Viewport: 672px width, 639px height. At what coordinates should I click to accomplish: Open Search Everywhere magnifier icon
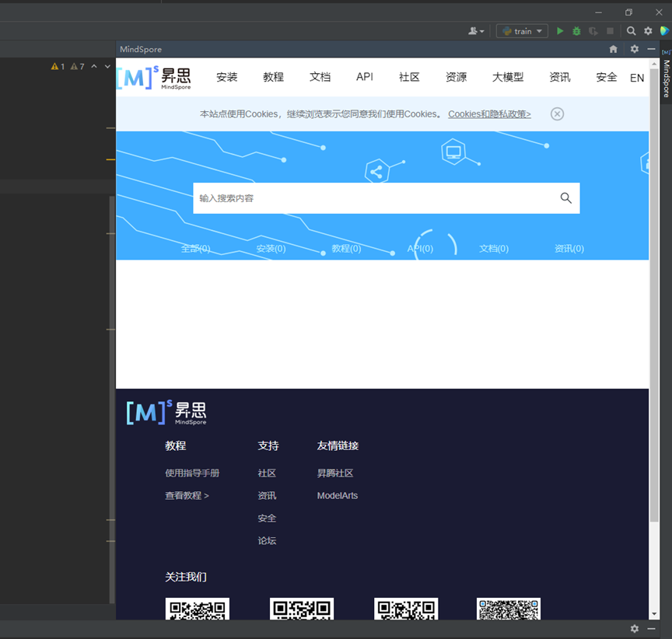631,31
